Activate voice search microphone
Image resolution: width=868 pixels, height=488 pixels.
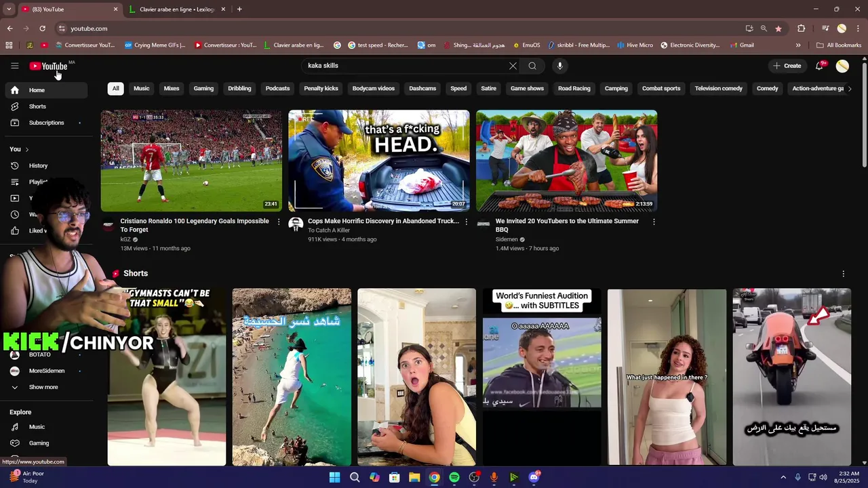click(559, 66)
